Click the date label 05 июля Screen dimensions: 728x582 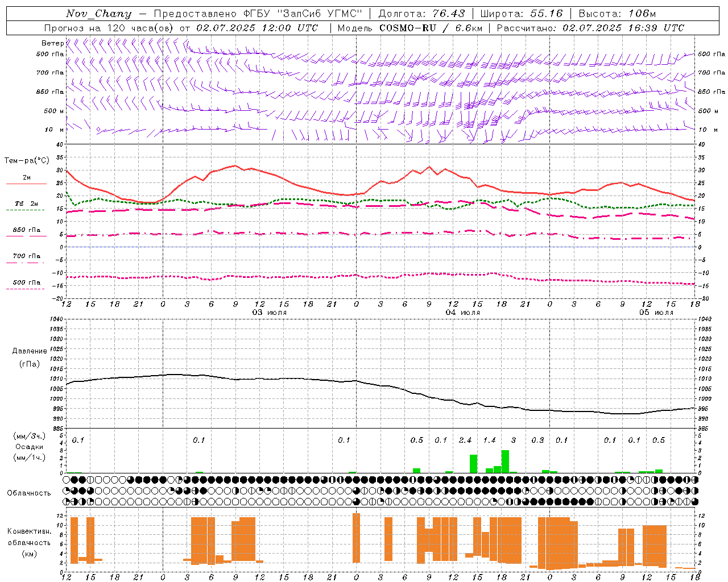(656, 313)
